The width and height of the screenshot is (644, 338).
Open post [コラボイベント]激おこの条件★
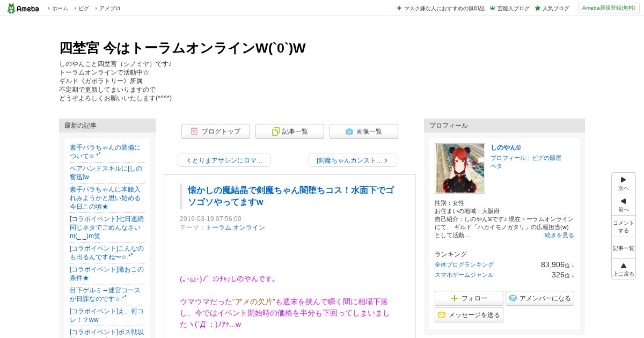tap(107, 274)
